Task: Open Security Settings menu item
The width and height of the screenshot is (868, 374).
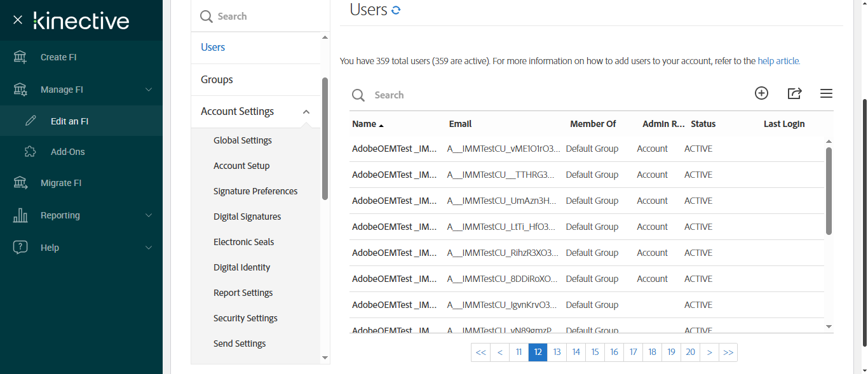Action: pyautogui.click(x=245, y=318)
